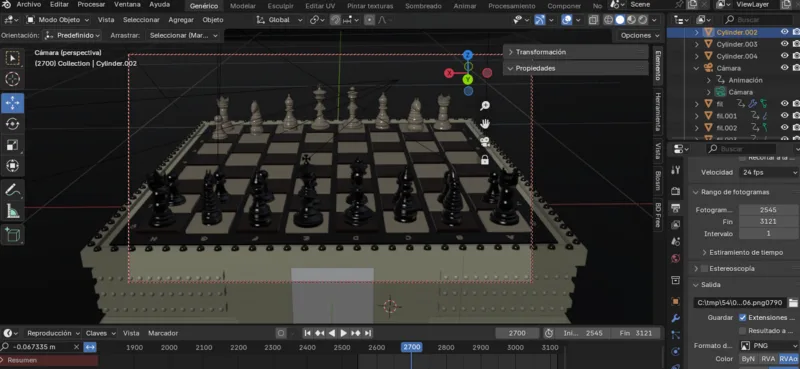This screenshot has width=800, height=369.
Task: Open the Herramienta sidebar tab
Action: (x=658, y=112)
